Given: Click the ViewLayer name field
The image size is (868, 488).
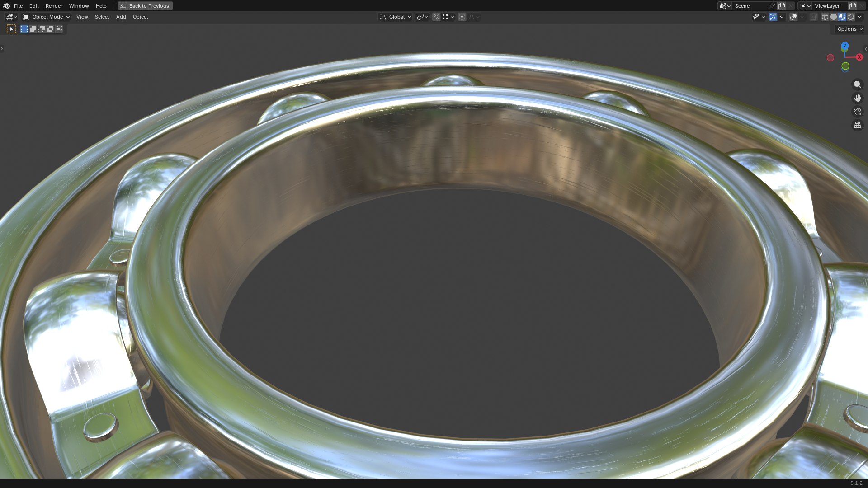Looking at the screenshot, I should (830, 6).
